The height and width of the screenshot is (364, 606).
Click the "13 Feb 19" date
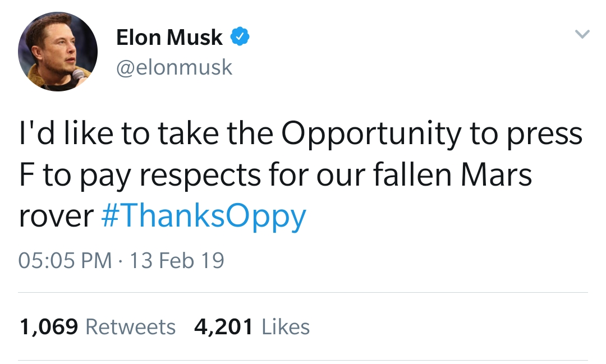[x=177, y=260]
